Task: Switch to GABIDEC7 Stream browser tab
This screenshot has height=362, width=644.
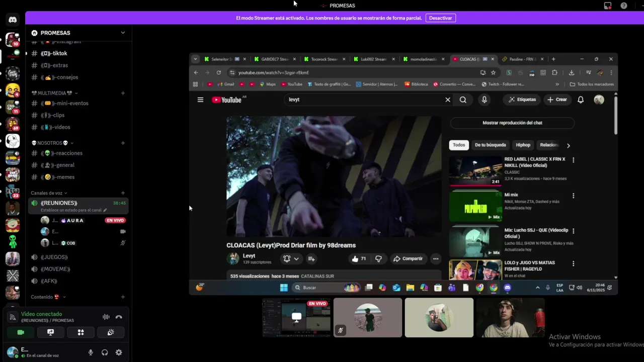Action: click(275, 59)
